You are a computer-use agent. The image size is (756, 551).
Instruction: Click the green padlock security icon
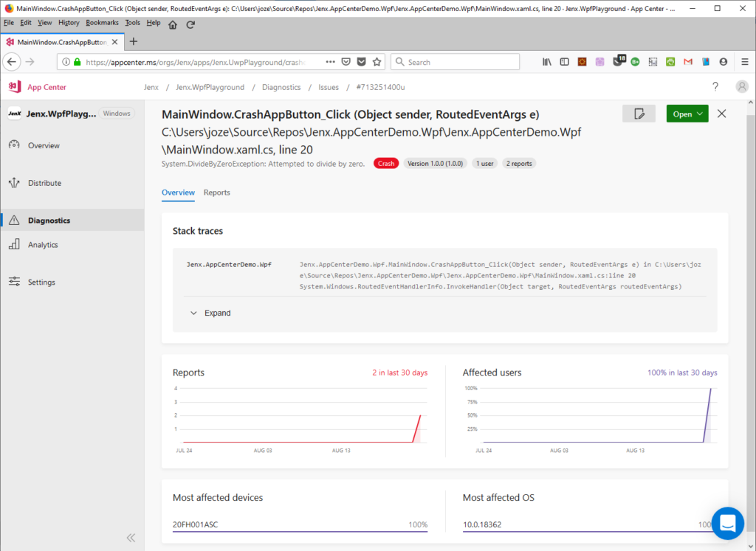77,62
